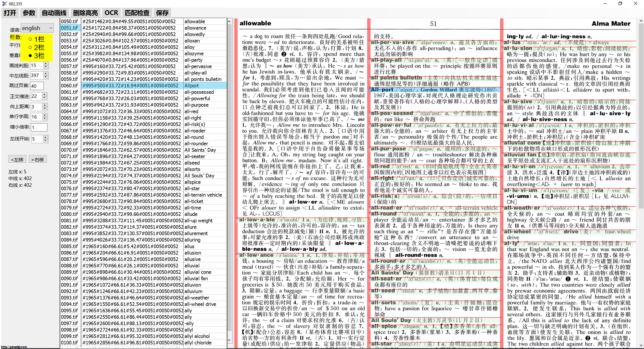Click the >右移 button

click(x=38, y=159)
